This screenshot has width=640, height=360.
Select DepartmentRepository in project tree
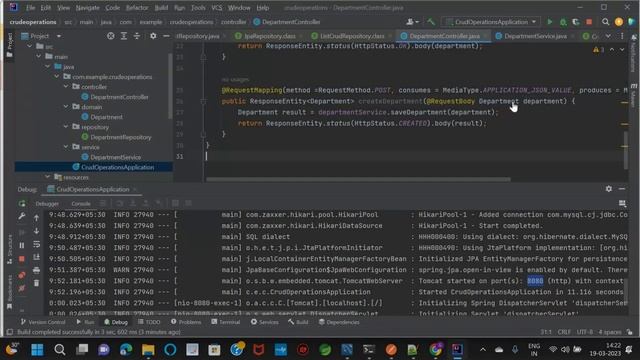(x=121, y=137)
